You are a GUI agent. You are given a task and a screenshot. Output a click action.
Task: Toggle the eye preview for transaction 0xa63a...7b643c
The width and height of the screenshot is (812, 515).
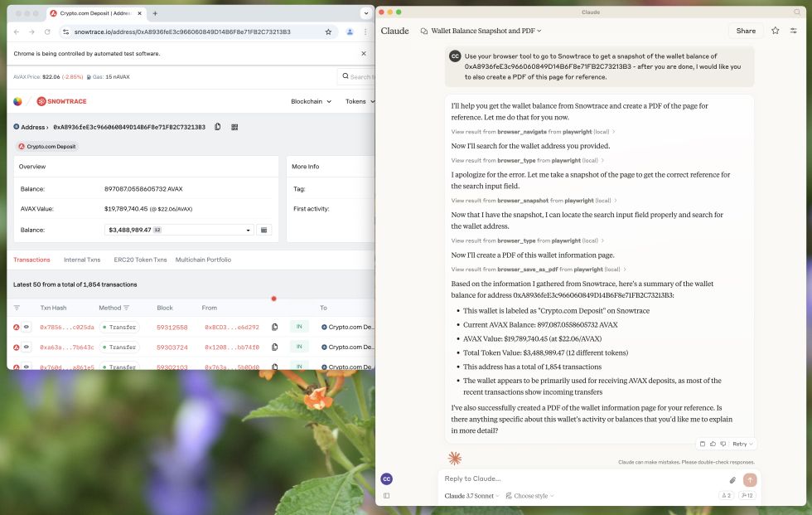(26, 347)
